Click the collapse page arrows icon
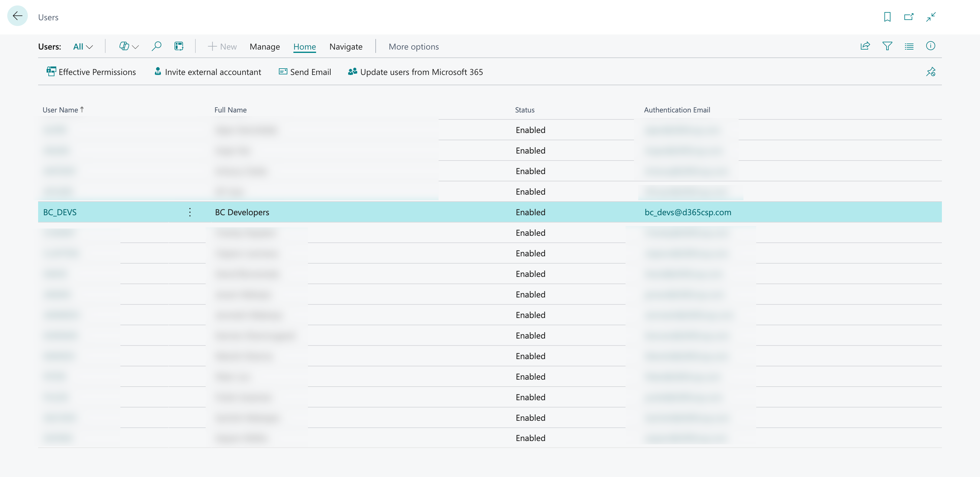Image resolution: width=980 pixels, height=477 pixels. coord(931,17)
